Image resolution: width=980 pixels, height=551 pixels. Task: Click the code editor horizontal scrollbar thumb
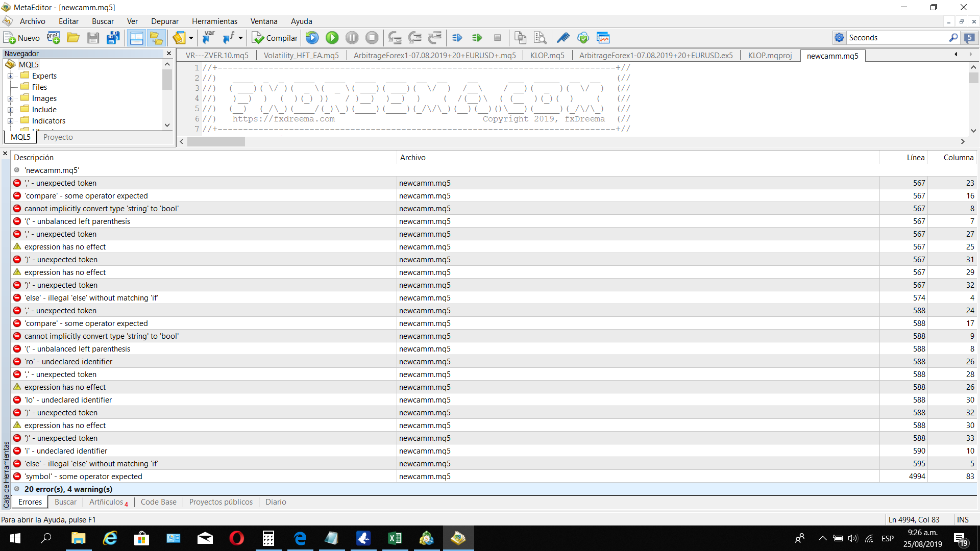(x=216, y=142)
